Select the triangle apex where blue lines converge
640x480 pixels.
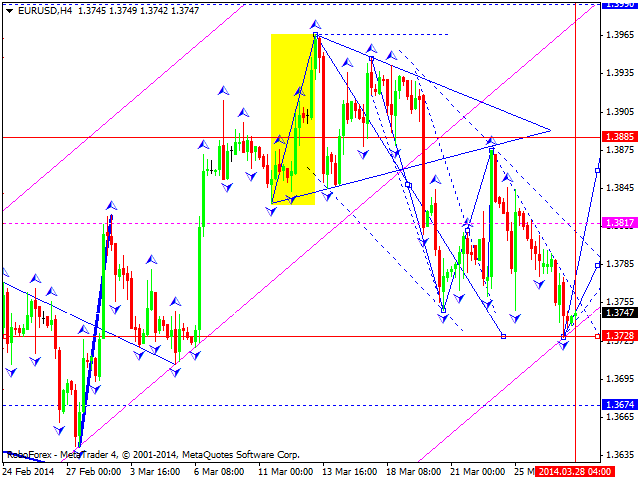coord(551,130)
